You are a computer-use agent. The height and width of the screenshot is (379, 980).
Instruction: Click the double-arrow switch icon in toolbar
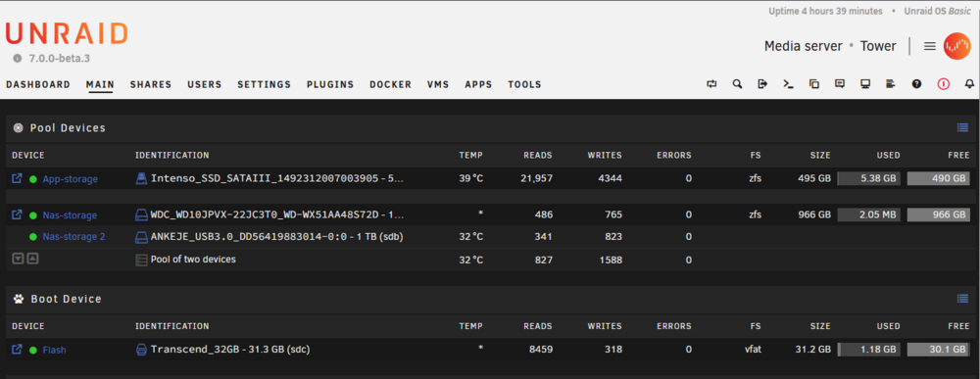pos(711,84)
